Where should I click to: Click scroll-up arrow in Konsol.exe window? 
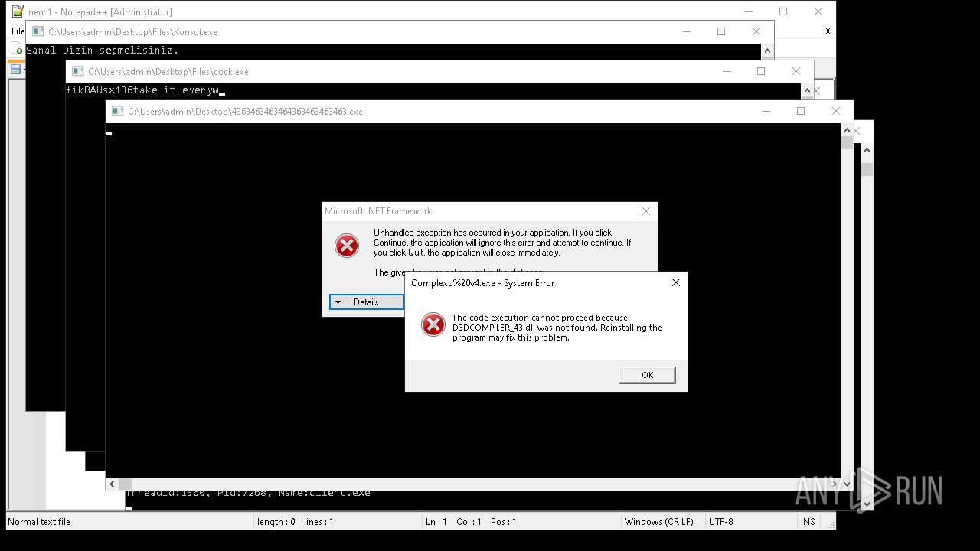pos(767,51)
